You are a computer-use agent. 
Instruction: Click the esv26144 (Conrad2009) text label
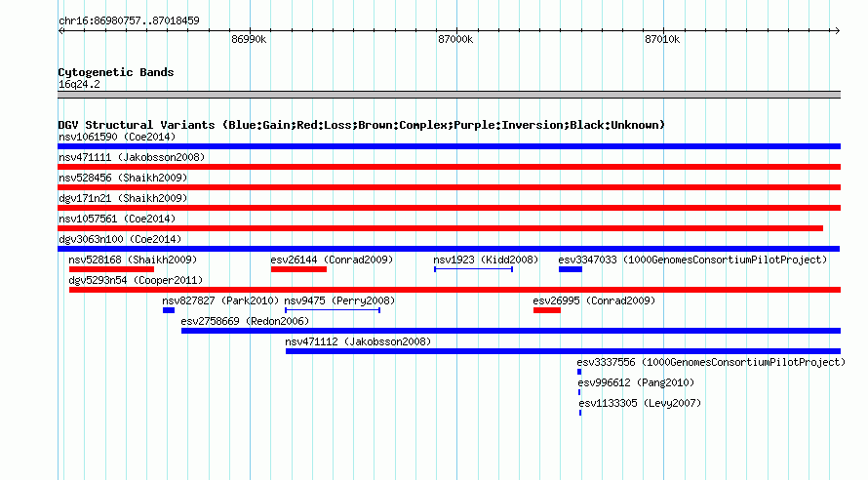point(332,260)
